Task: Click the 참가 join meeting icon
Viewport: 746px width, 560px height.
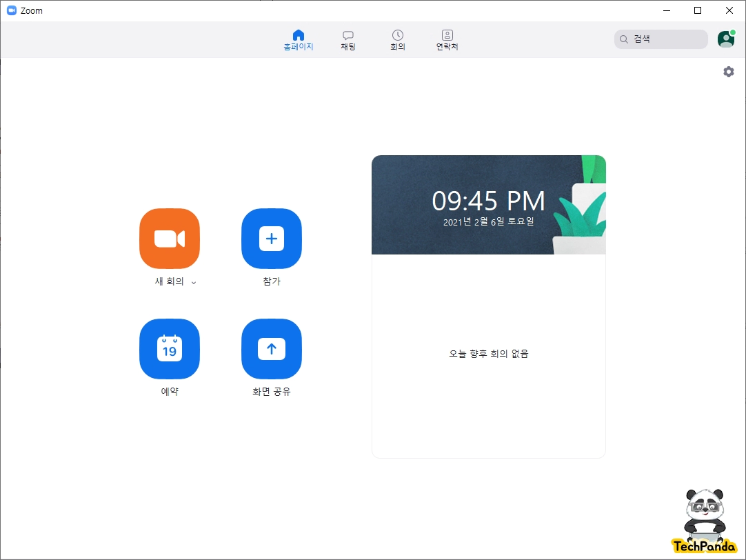Action: (272, 239)
